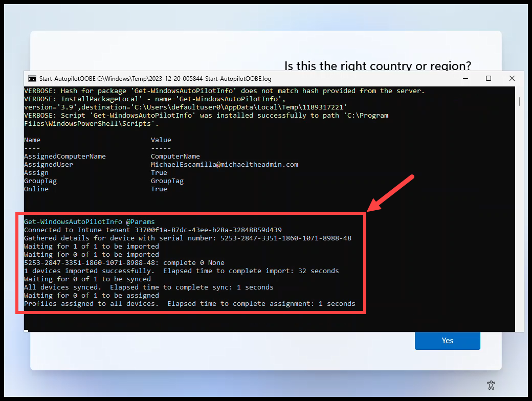532x401 pixels.
Task: Click the 'Connected to Intune tenant' line
Action: point(153,230)
